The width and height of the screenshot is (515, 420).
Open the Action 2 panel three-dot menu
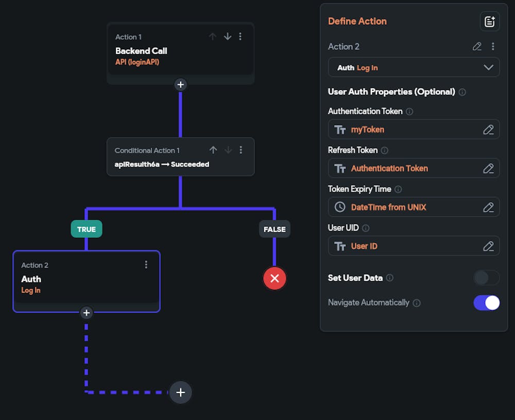pyautogui.click(x=493, y=46)
